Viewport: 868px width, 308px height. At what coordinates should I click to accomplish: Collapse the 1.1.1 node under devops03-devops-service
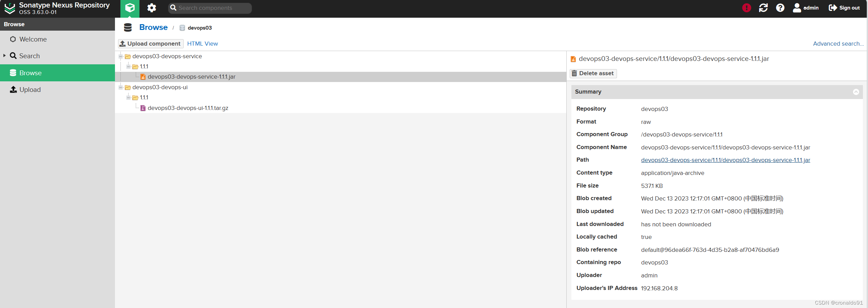128,66
